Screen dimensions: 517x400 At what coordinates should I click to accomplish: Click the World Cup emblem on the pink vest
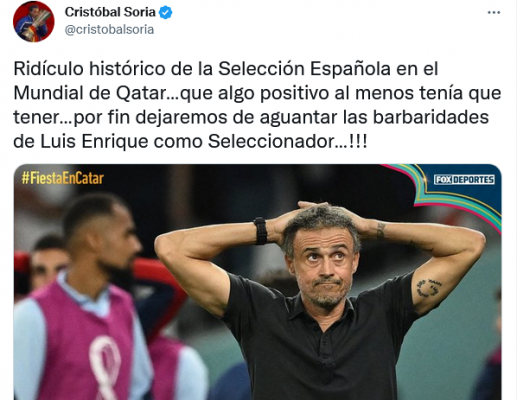click(x=105, y=367)
